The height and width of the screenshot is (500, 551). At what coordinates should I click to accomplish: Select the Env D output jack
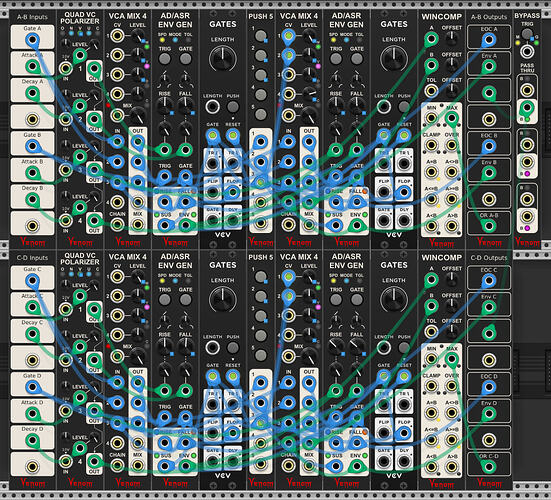(489, 413)
